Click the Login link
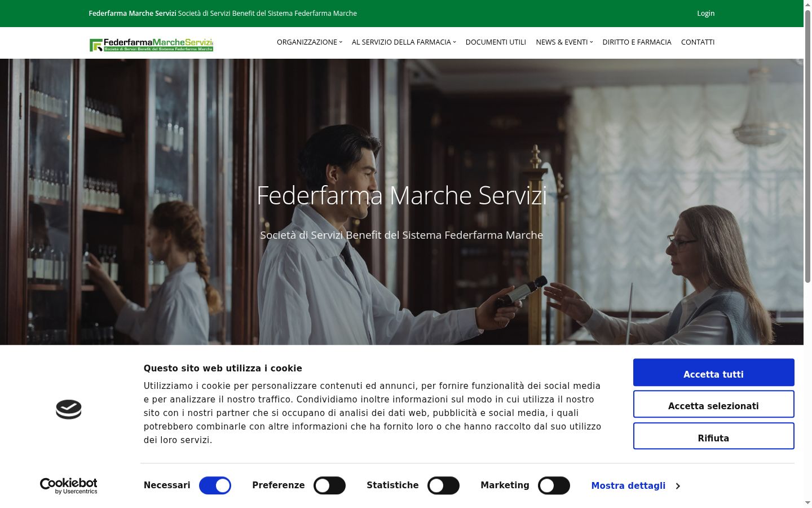This screenshot has height=508, width=812. [x=705, y=14]
